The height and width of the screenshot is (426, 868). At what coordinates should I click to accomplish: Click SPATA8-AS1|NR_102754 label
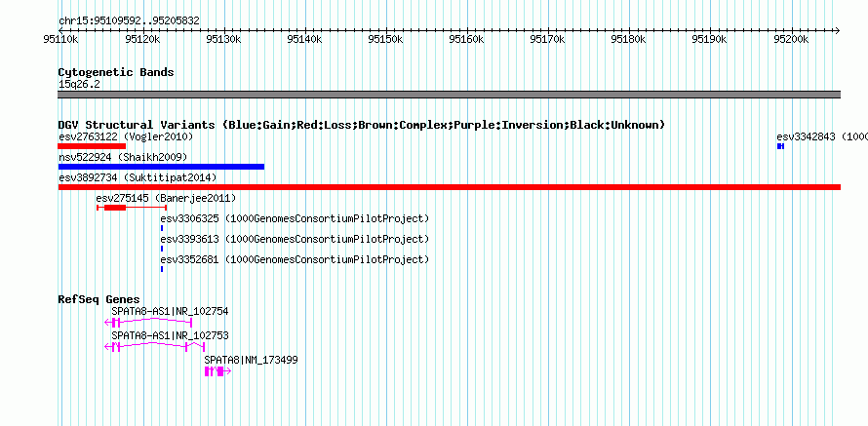170,312
